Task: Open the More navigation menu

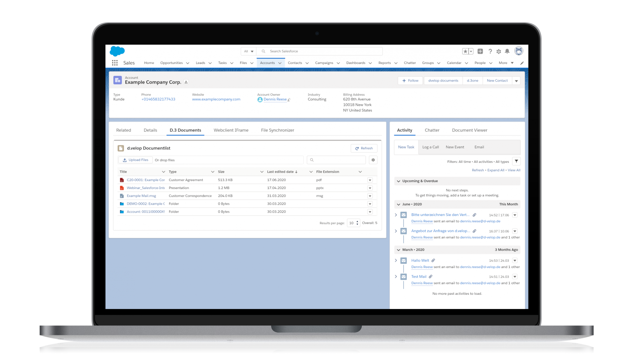Action: (506, 63)
